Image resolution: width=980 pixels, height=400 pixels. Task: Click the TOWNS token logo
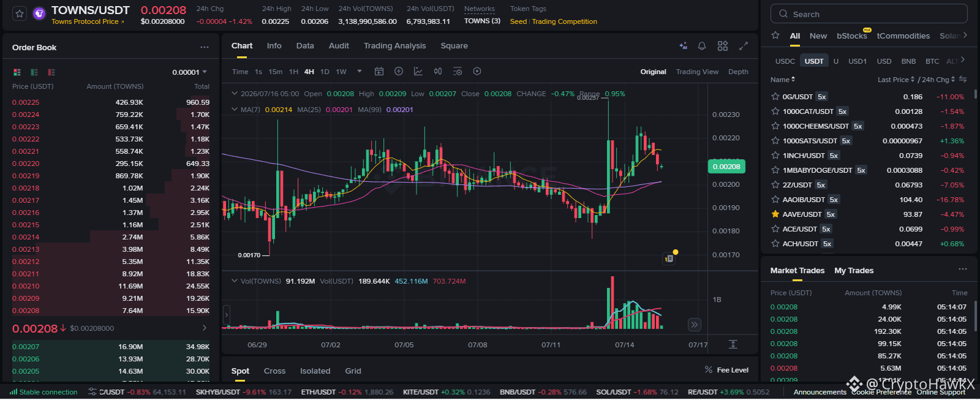(x=39, y=13)
